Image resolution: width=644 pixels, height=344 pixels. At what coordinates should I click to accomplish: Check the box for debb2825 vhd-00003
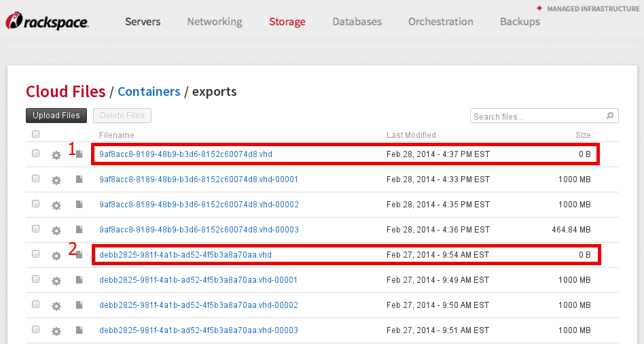click(x=36, y=329)
